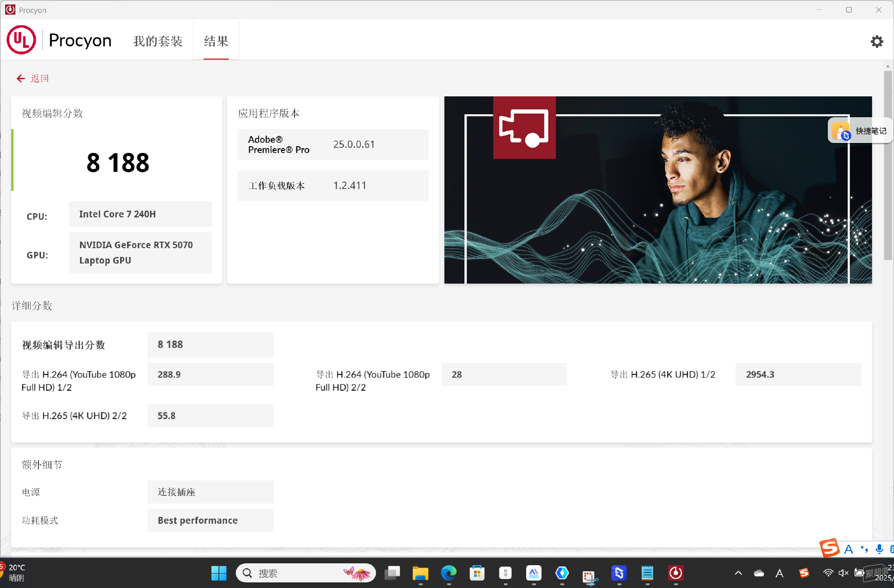Click the UL Procyon logo
This screenshot has height=588, width=894.
click(x=59, y=40)
